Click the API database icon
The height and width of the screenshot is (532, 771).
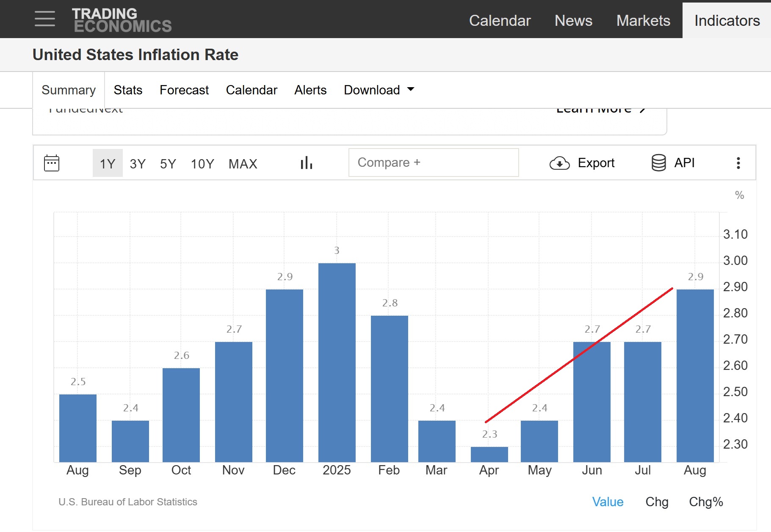click(x=658, y=163)
